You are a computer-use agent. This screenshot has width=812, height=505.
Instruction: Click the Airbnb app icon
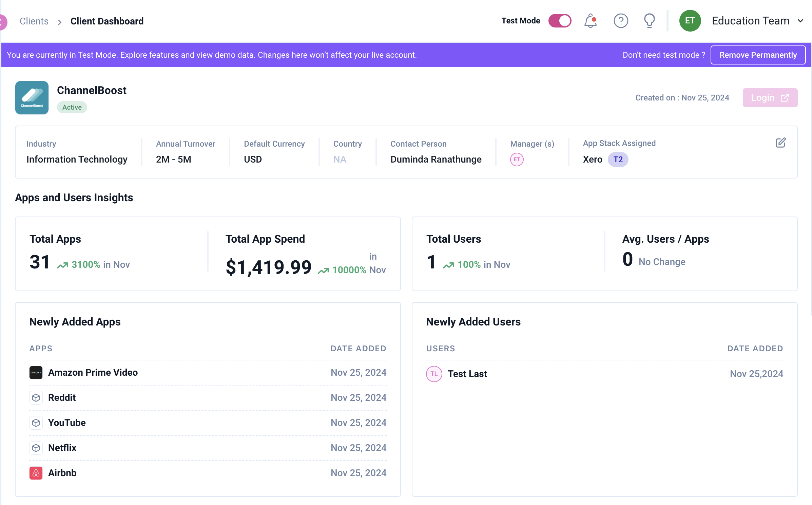[x=36, y=473]
